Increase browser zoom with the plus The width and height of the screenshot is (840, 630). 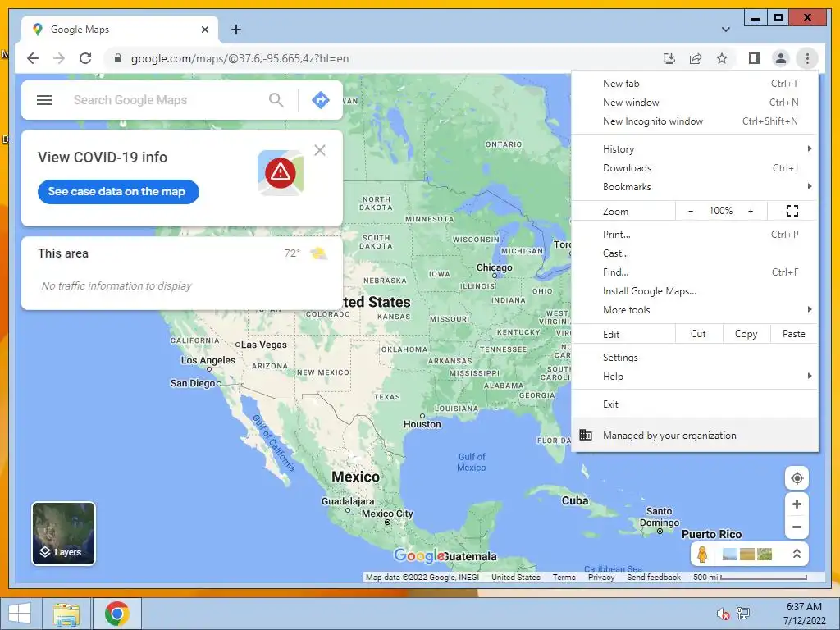point(751,211)
